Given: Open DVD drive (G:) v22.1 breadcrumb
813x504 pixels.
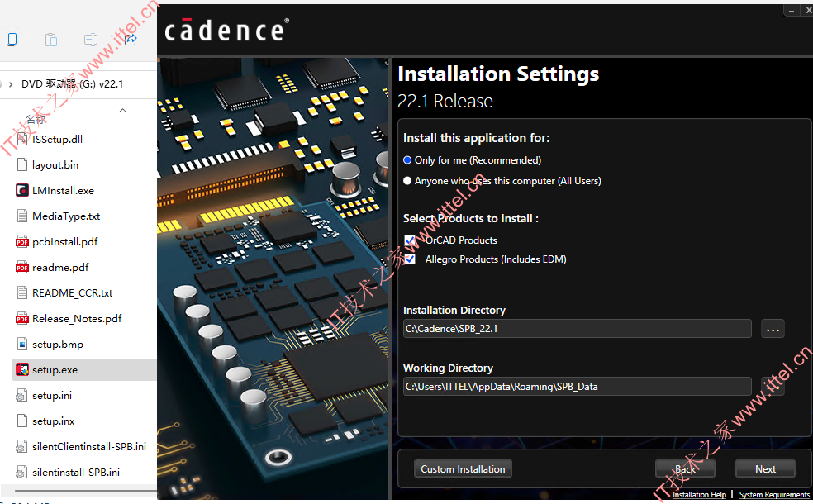Looking at the screenshot, I should (x=72, y=84).
